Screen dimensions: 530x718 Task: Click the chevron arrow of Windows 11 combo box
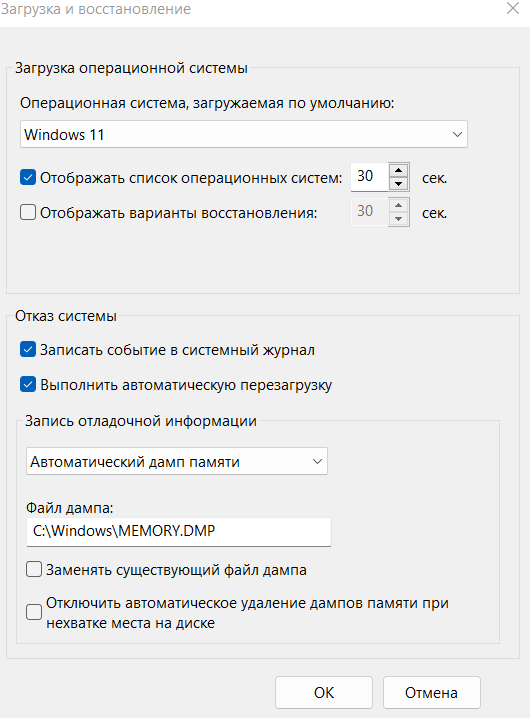coord(457,135)
